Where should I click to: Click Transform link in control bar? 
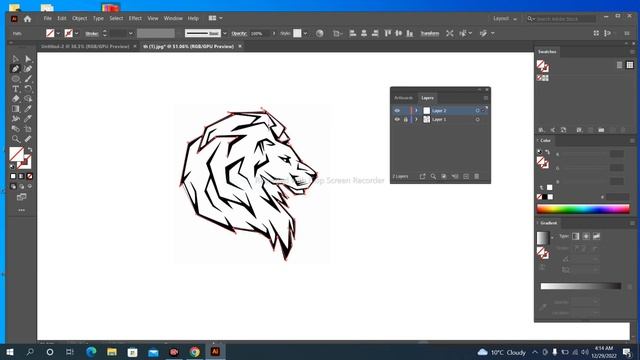tap(430, 33)
